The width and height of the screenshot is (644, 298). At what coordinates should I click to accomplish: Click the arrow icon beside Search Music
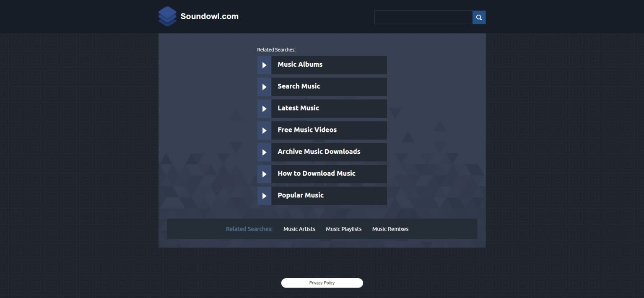(264, 87)
